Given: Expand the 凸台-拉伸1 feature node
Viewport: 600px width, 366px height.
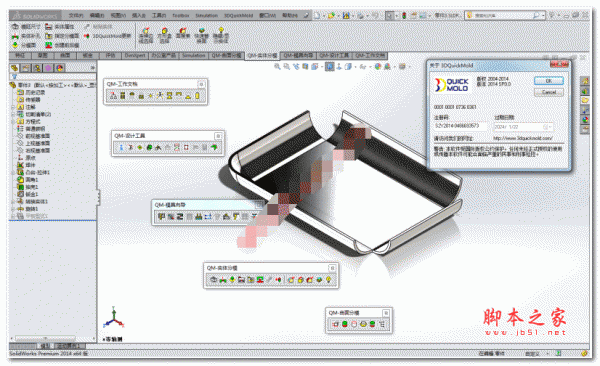Looking at the screenshot, I should coord(13,173).
